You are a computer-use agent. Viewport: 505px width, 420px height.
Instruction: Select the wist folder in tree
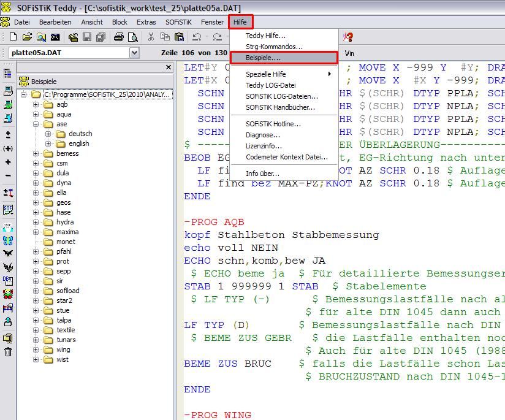click(x=63, y=359)
